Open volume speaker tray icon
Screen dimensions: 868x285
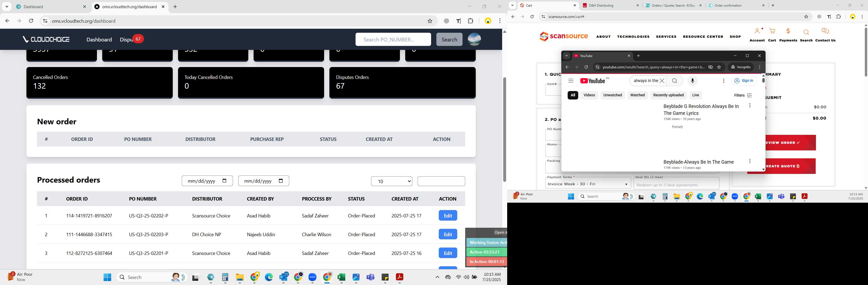pyautogui.click(x=466, y=277)
